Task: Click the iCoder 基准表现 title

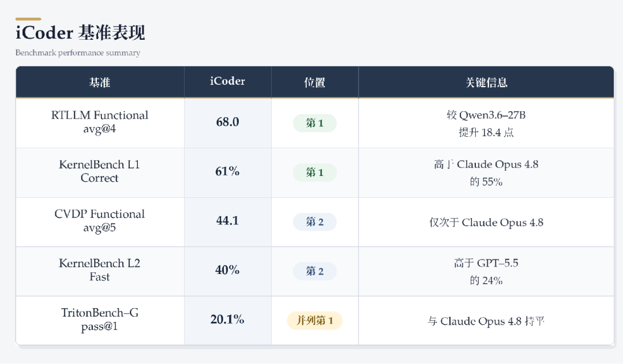Action: click(x=80, y=32)
